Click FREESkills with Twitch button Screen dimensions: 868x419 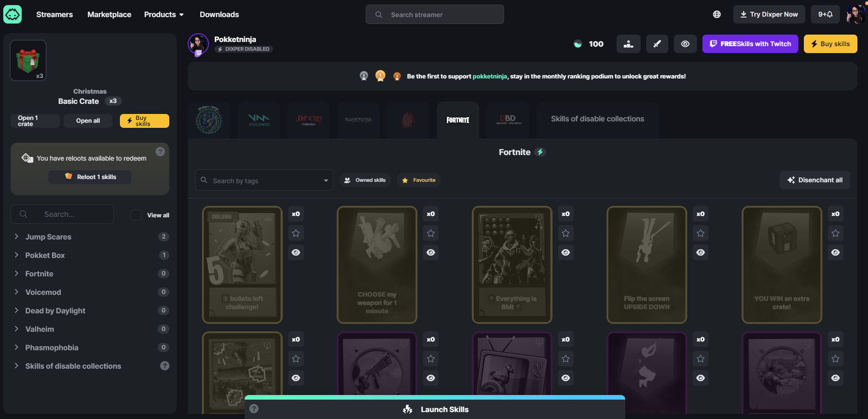point(750,44)
